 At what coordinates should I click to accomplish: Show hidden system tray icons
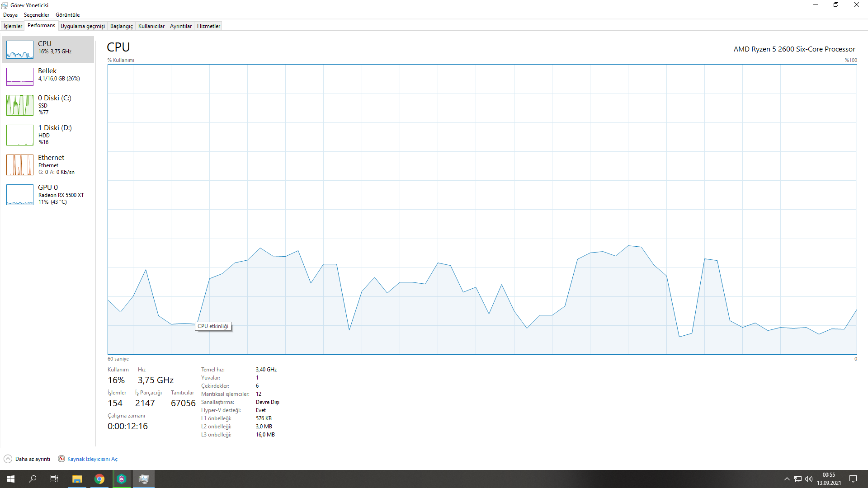tap(787, 479)
